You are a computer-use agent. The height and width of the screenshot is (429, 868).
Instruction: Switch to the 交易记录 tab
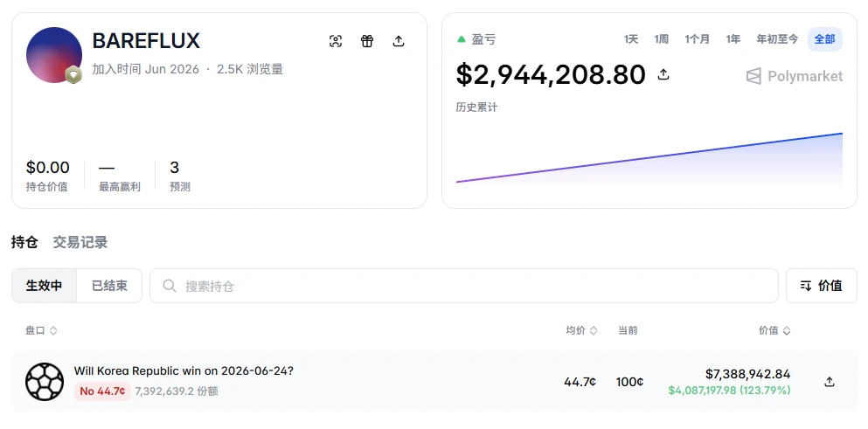coord(80,242)
